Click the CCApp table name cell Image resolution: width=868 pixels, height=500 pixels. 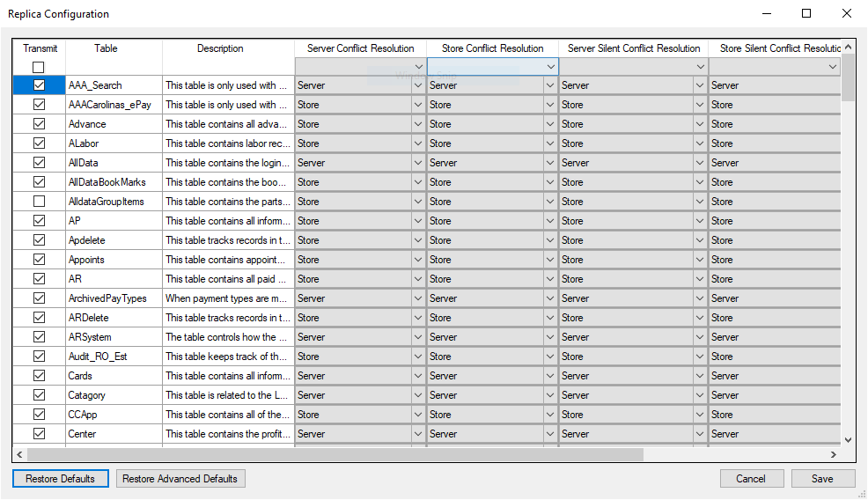114,415
